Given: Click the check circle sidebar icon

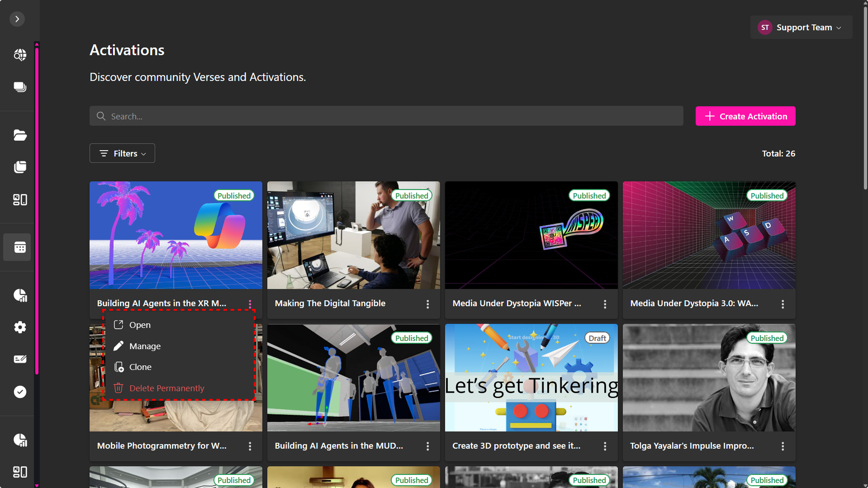Looking at the screenshot, I should [20, 392].
